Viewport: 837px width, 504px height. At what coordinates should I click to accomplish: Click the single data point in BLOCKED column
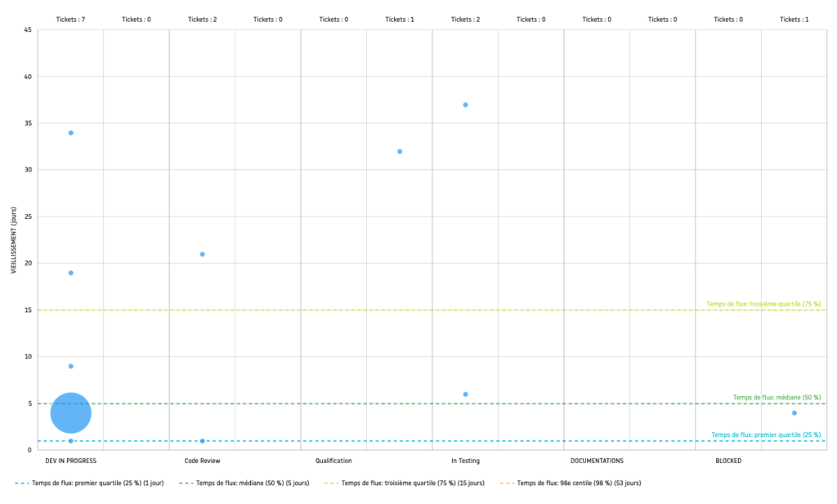(794, 413)
